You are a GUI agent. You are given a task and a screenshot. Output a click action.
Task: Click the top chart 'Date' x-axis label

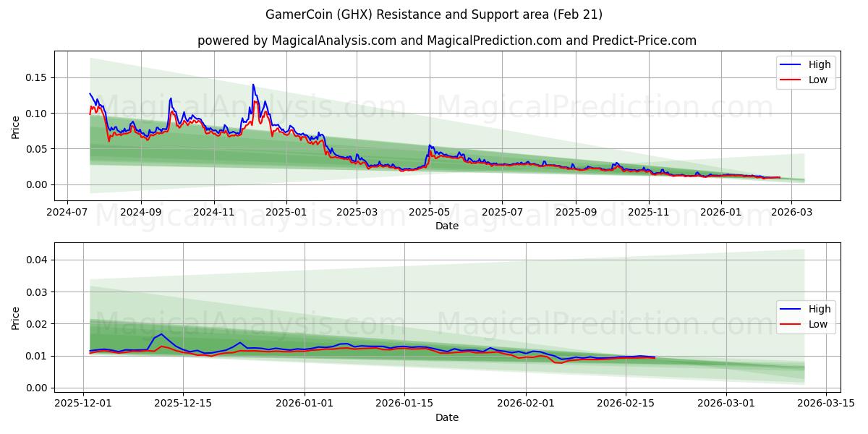(447, 226)
